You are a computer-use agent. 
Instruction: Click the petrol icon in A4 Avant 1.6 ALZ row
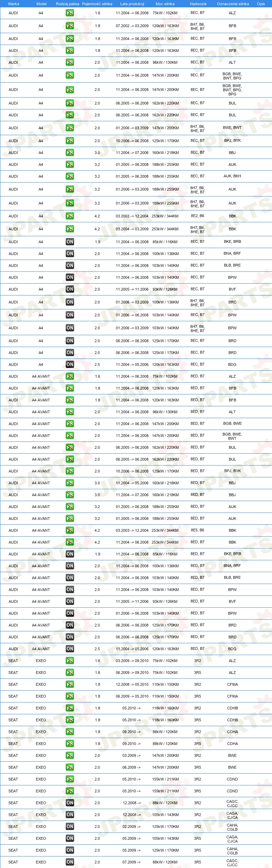70,376
